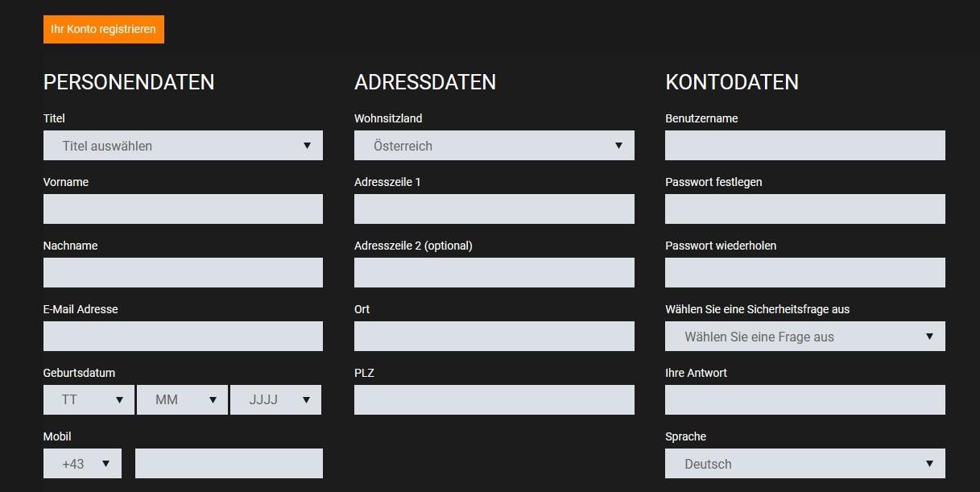980x492 pixels.
Task: Focus the Passwort wiederholen field
Action: click(x=805, y=273)
